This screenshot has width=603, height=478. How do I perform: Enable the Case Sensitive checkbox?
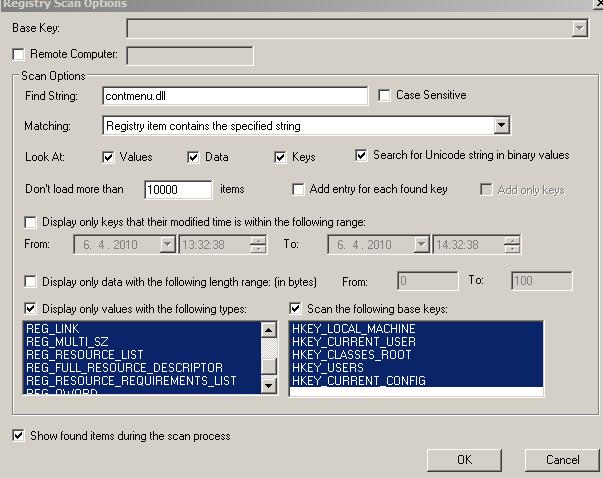(x=385, y=96)
